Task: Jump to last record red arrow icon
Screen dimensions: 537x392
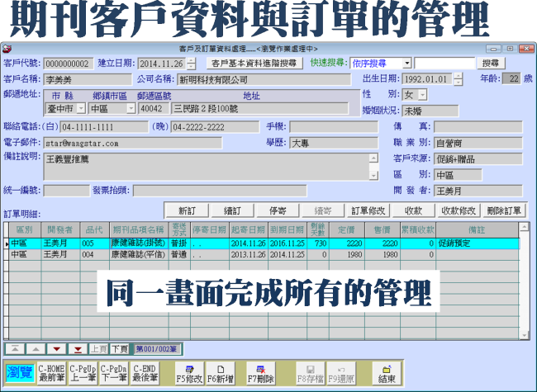Action: [76, 349]
